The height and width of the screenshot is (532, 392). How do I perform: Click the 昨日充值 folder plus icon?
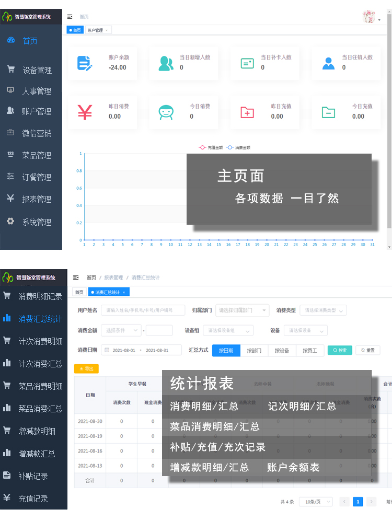[247, 112]
